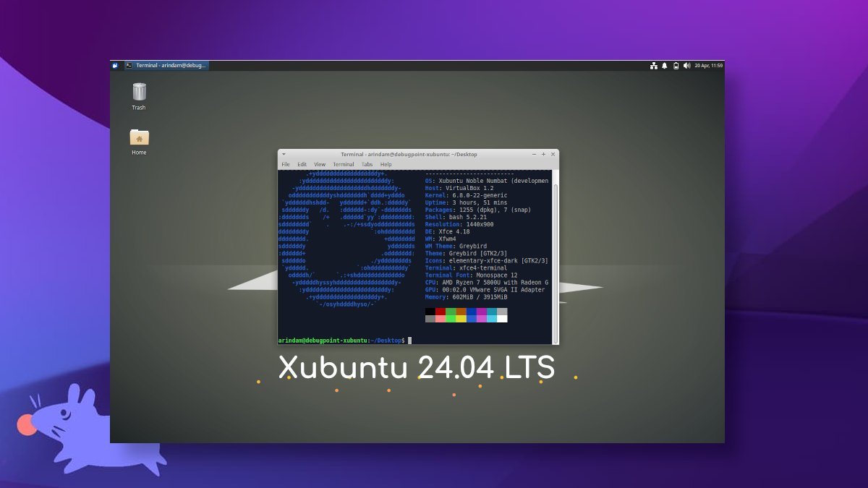Close the terminal window
The height and width of the screenshot is (488, 868).
(x=553, y=154)
